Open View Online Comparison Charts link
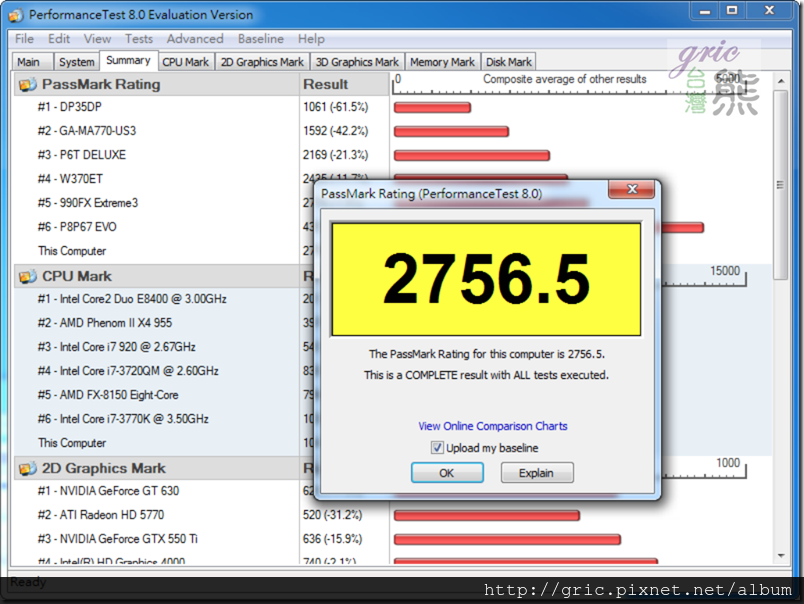This screenshot has height=604, width=804. coord(493,426)
